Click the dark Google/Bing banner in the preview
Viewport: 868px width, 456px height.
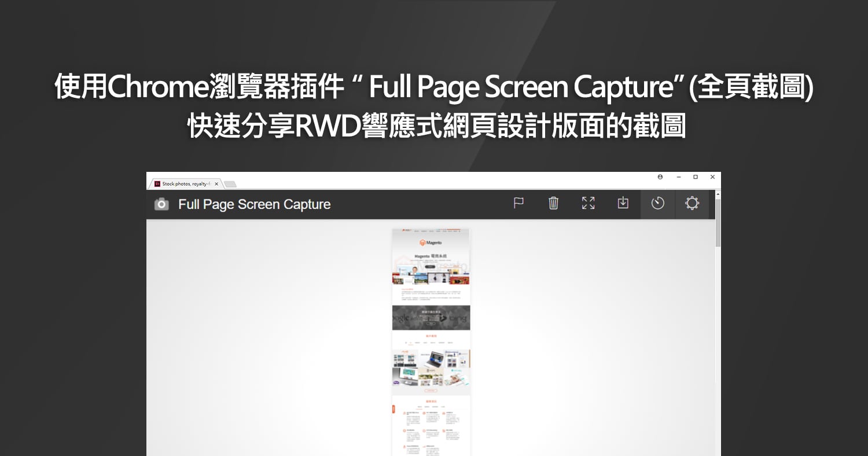coord(431,318)
